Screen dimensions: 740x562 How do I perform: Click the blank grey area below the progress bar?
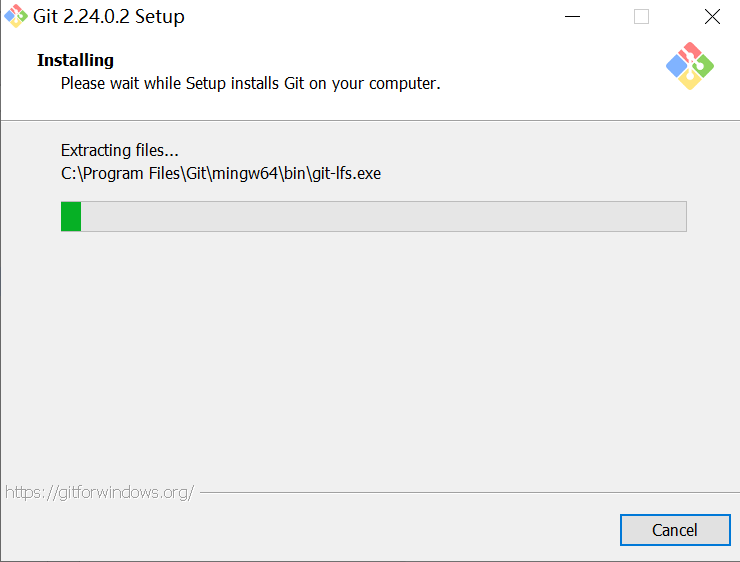coord(370,360)
